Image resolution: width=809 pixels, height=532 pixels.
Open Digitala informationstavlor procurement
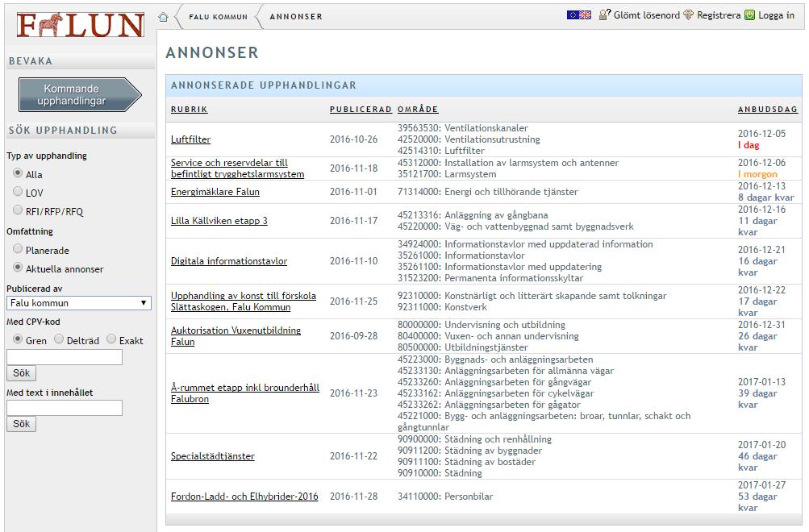coord(229,261)
